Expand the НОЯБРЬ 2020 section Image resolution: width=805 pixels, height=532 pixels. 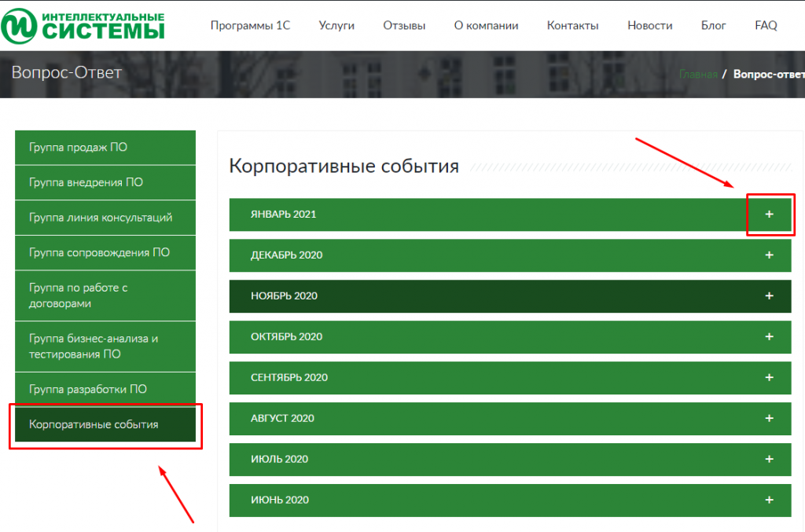click(770, 295)
